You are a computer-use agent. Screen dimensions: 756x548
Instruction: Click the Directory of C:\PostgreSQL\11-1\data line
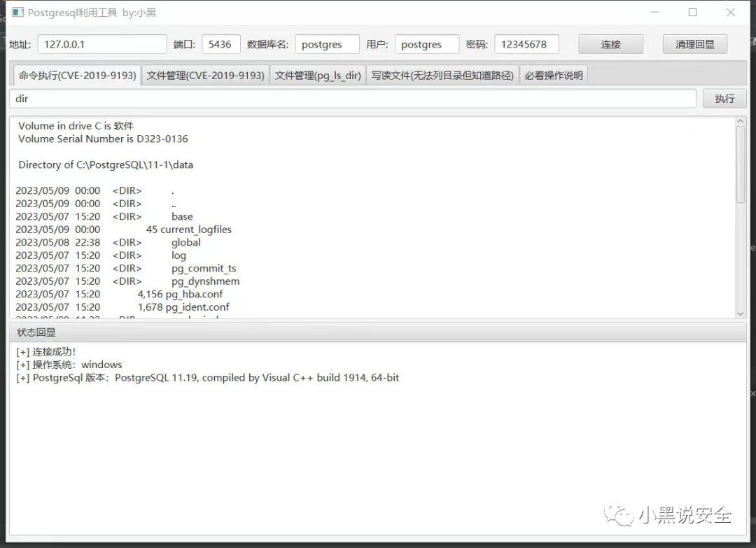coord(106,165)
